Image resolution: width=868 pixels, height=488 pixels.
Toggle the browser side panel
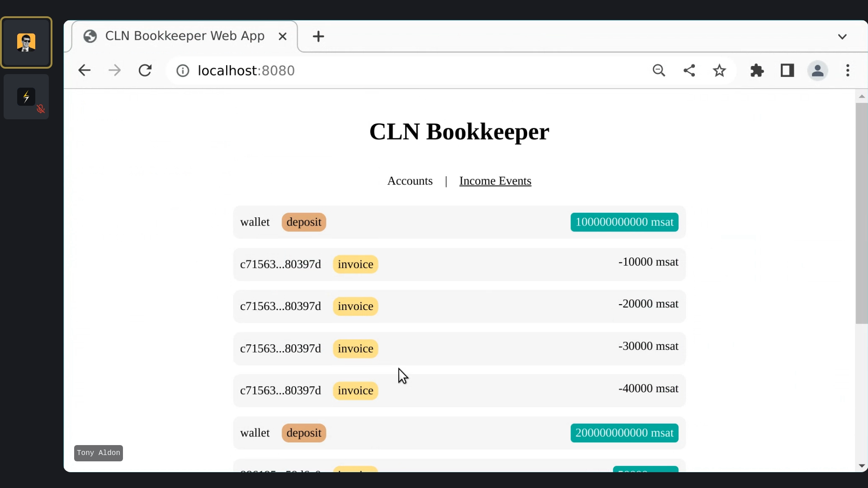[787, 70]
